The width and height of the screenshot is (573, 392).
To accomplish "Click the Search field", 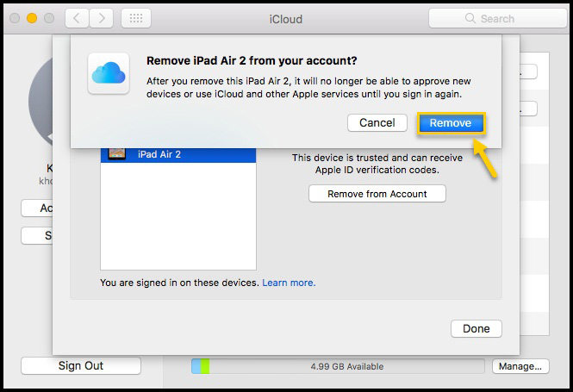I will pyautogui.click(x=497, y=18).
